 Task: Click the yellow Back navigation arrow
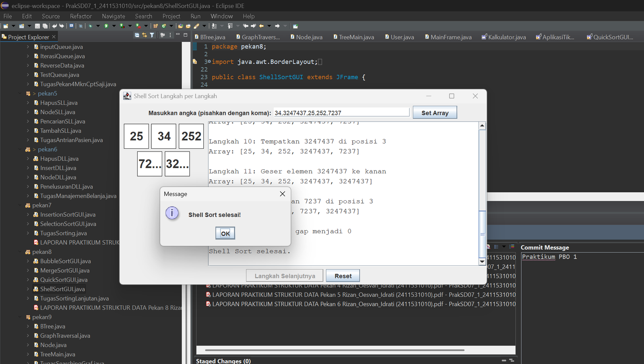(x=262, y=26)
